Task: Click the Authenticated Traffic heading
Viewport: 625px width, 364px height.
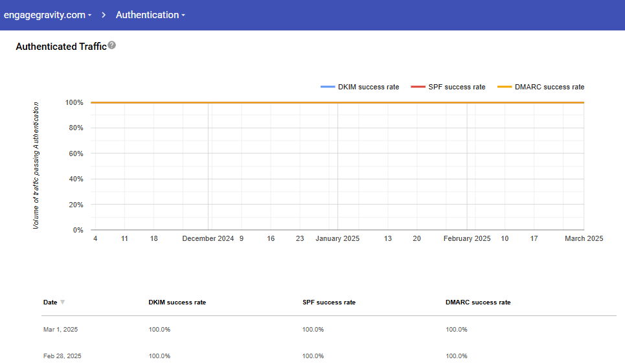Action: pos(61,47)
